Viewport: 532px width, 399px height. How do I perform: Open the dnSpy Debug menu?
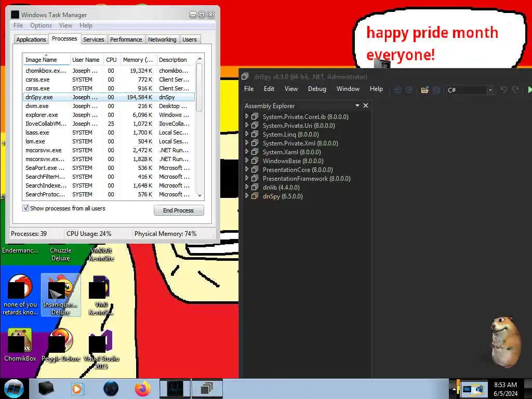click(317, 88)
